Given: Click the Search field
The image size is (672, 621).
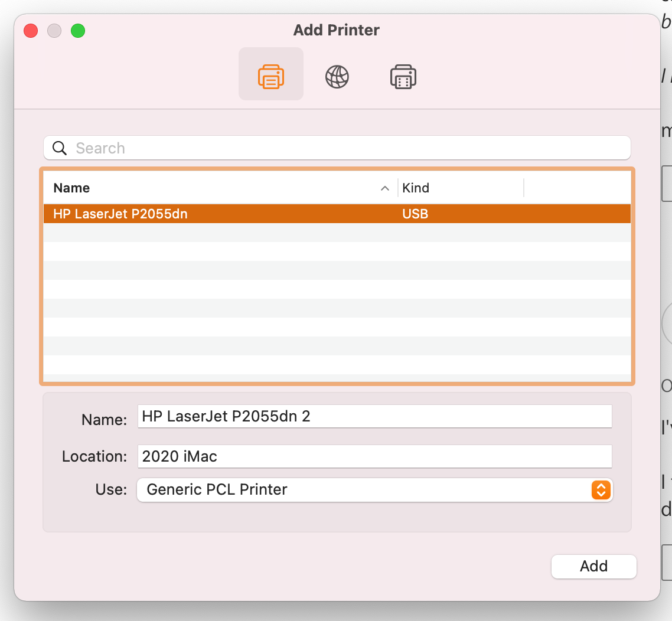Looking at the screenshot, I should click(337, 148).
